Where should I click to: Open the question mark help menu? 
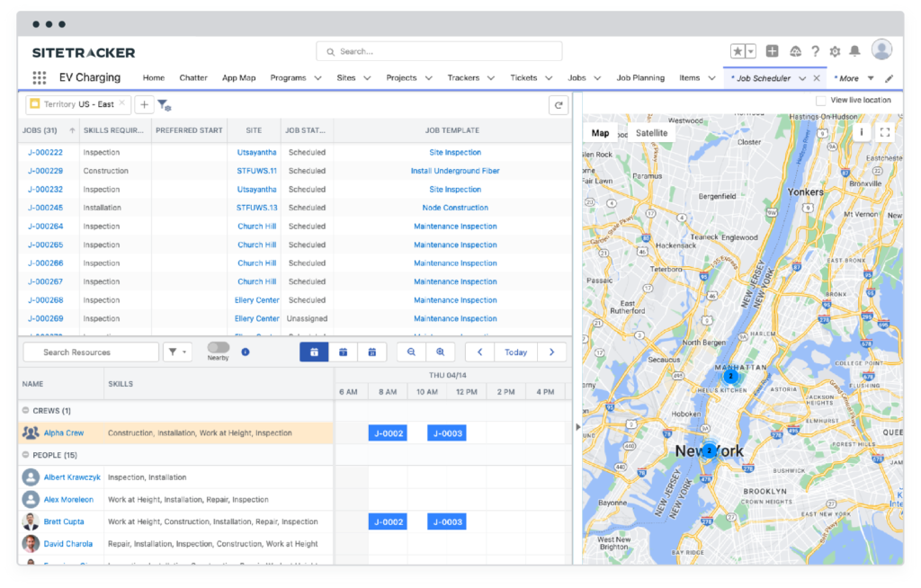click(815, 51)
